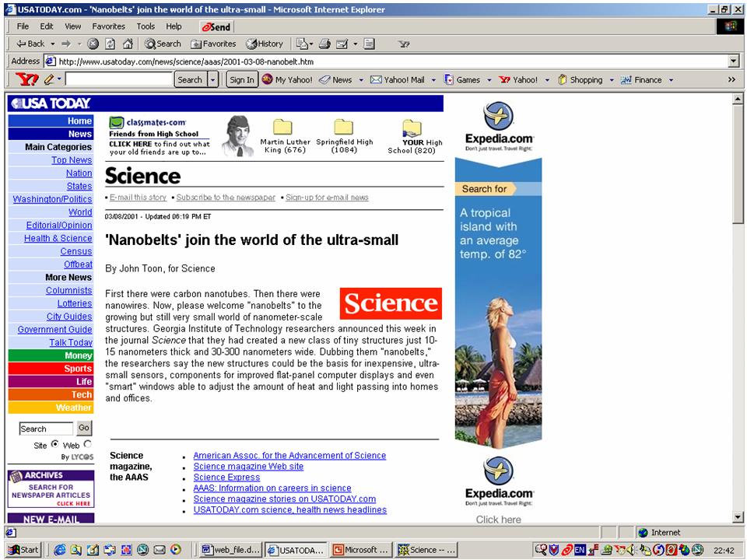Click the red Sports section tab
Viewport: 747px width, 560px height.
(51, 369)
